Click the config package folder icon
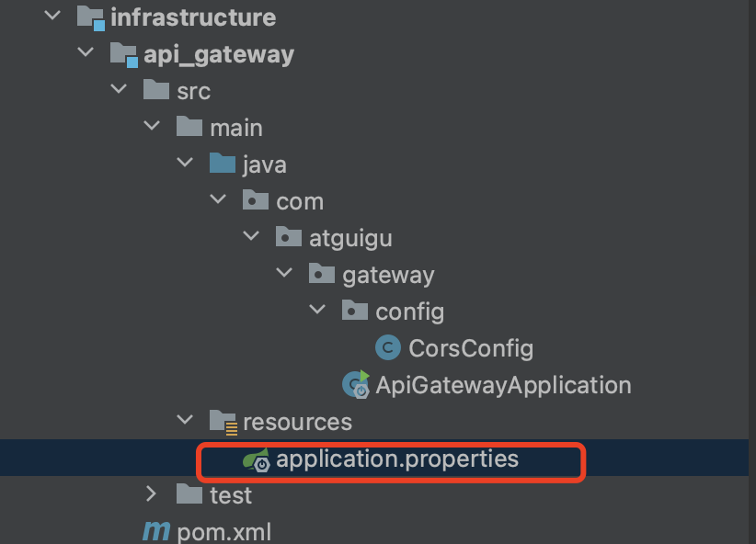This screenshot has width=756, height=544. click(354, 311)
